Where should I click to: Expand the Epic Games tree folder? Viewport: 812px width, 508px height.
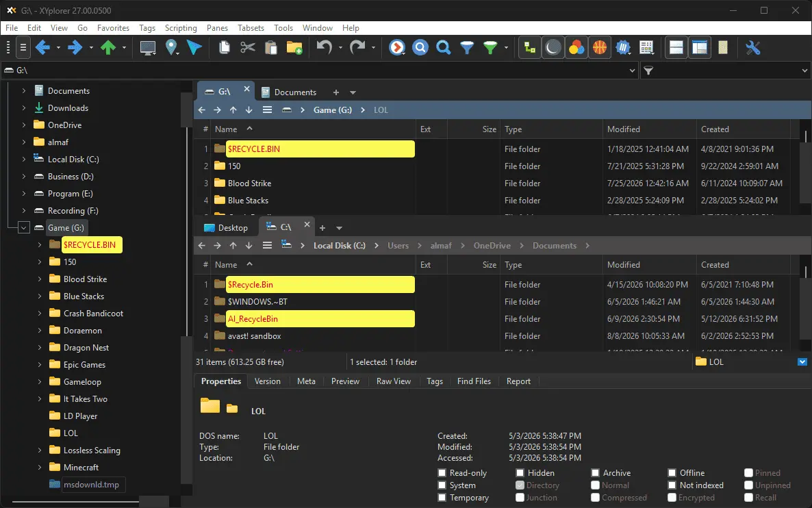39,364
